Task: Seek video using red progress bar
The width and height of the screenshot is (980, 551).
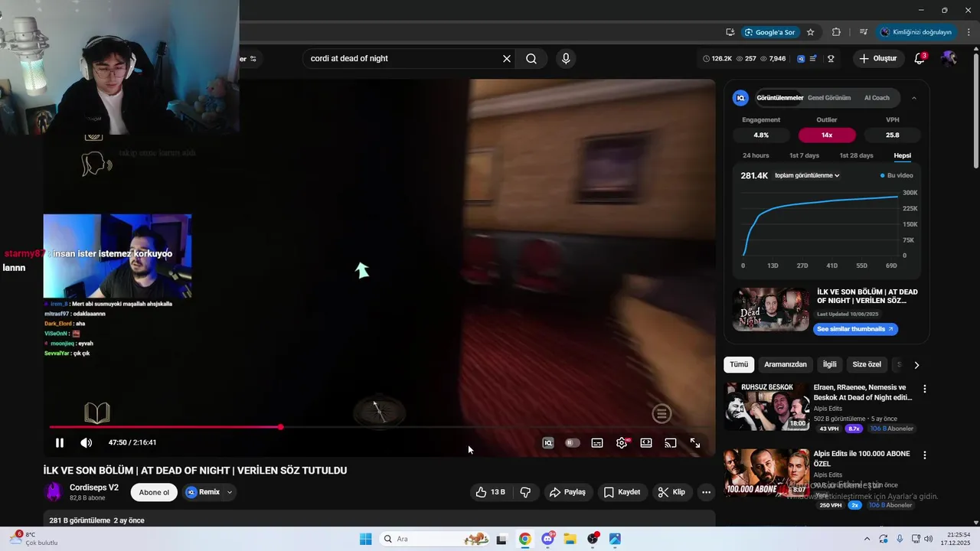Action: click(x=378, y=427)
